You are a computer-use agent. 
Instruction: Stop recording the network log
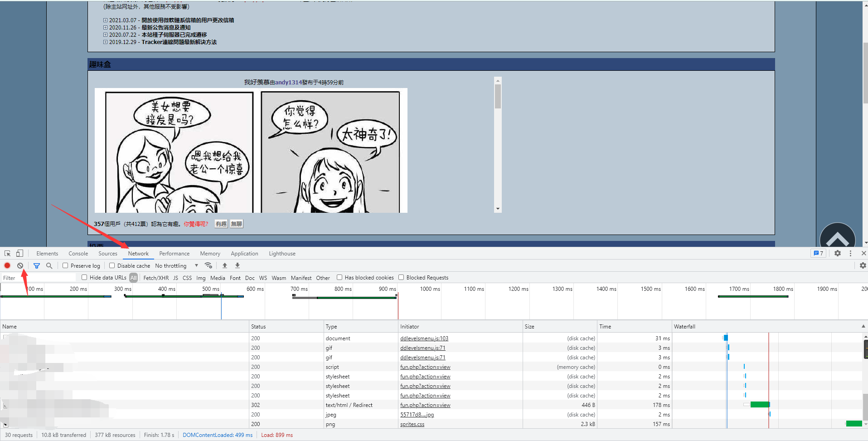[7, 265]
